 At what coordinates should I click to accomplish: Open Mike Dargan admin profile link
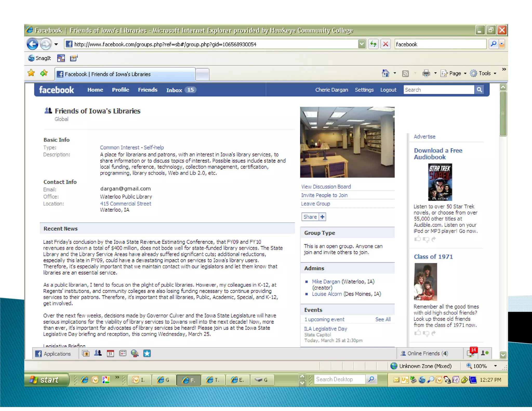point(326,281)
